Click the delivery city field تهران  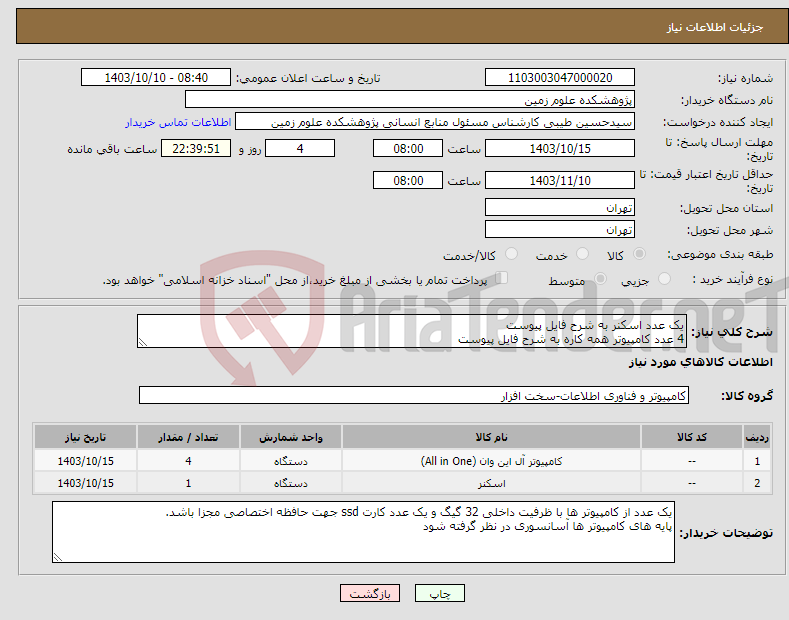(x=560, y=229)
